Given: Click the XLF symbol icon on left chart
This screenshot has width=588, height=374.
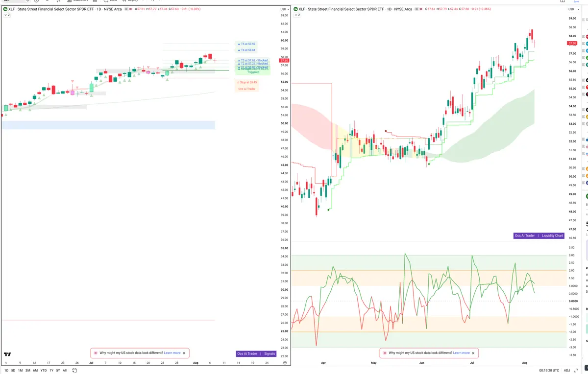Looking at the screenshot, I should pos(5,9).
